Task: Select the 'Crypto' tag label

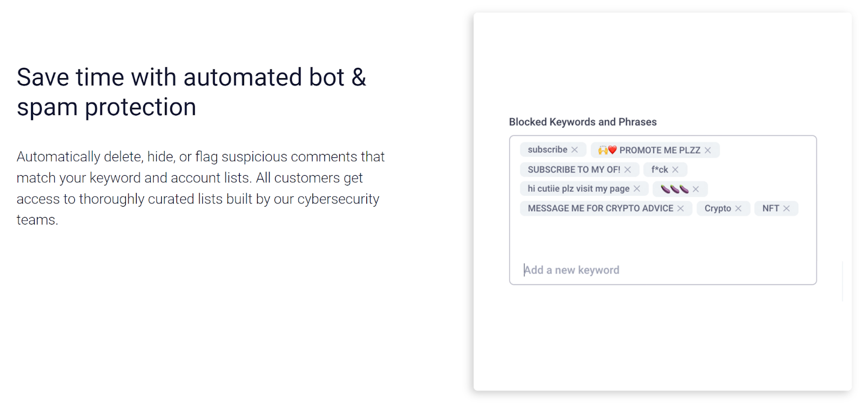Action: coord(717,208)
